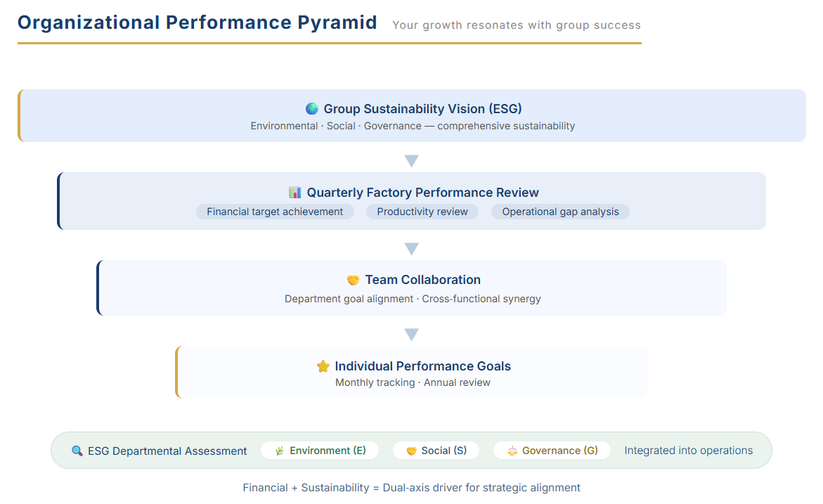The height and width of the screenshot is (504, 823).
Task: Select the Productivity review tag
Action: (x=422, y=212)
